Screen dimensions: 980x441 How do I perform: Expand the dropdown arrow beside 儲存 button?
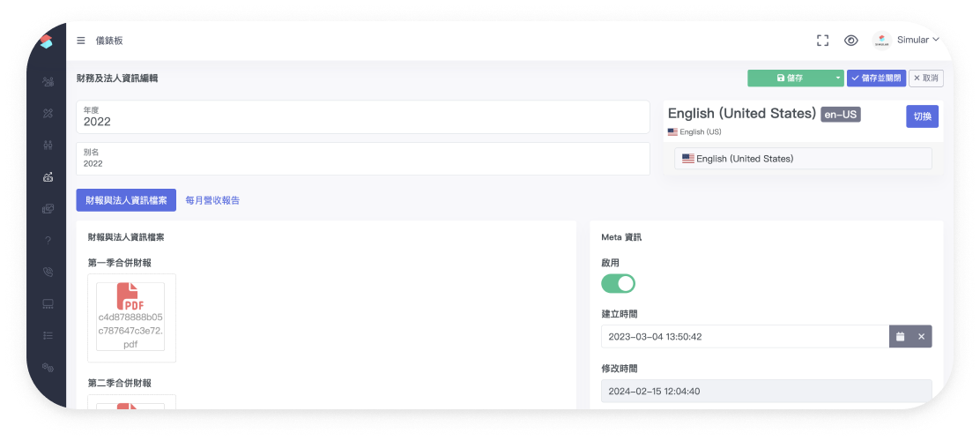pyautogui.click(x=838, y=78)
